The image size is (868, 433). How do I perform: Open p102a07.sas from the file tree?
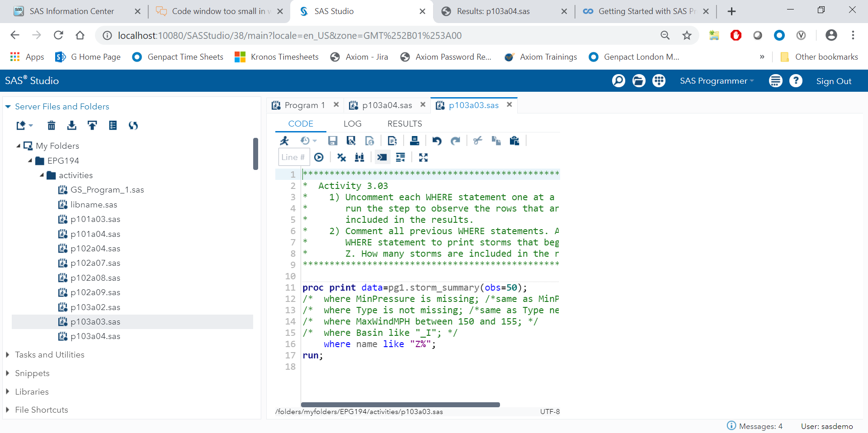(x=95, y=263)
